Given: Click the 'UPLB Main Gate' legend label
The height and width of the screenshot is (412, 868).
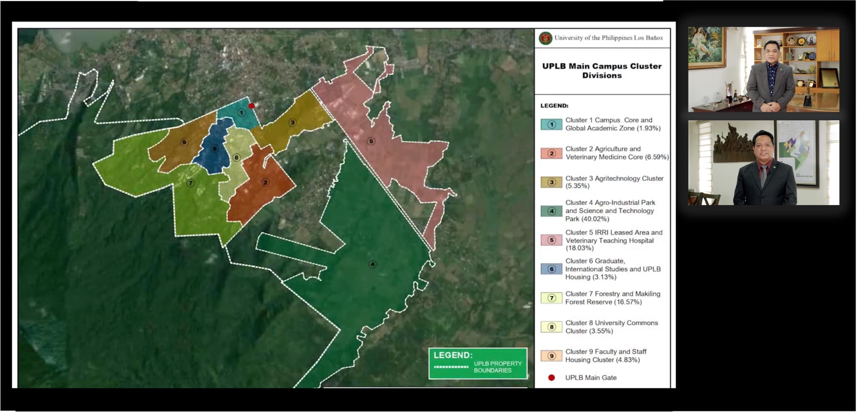Looking at the screenshot, I should 591,378.
